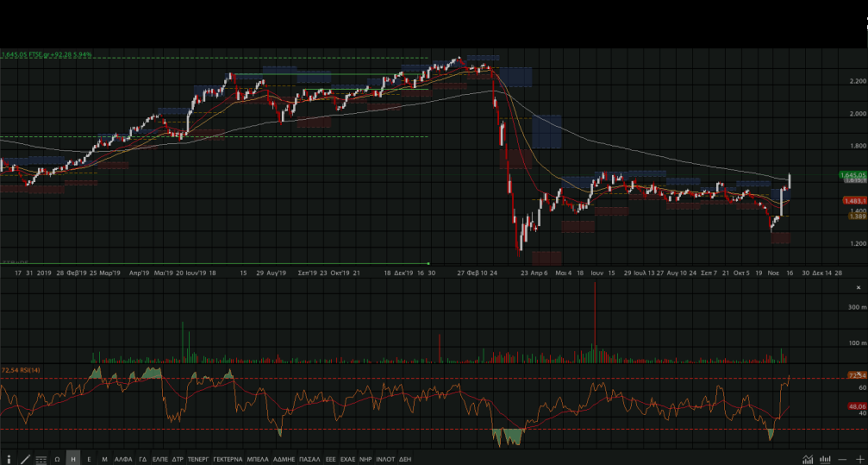Zoom out with the minus icon
The height and width of the screenshot is (465, 868).
(843, 459)
